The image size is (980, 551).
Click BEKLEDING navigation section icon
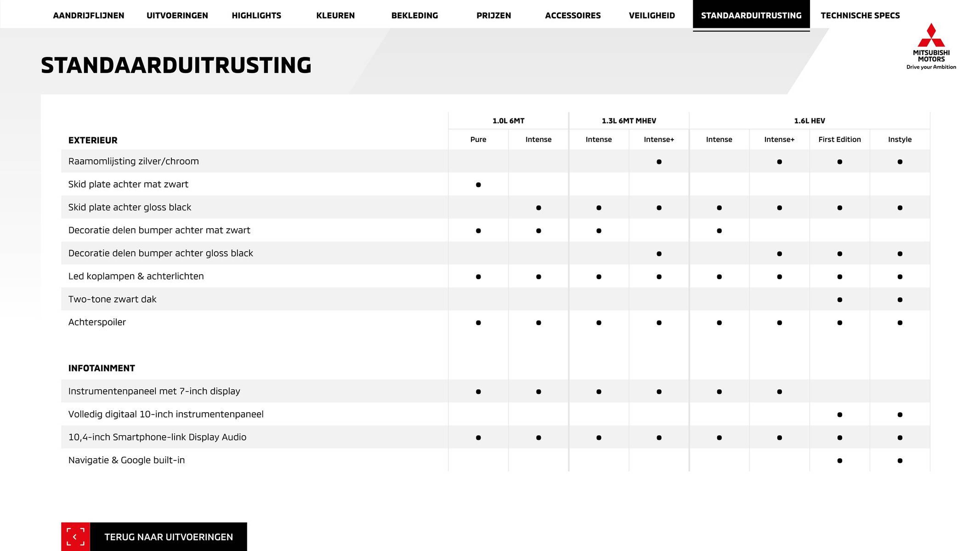pyautogui.click(x=414, y=15)
